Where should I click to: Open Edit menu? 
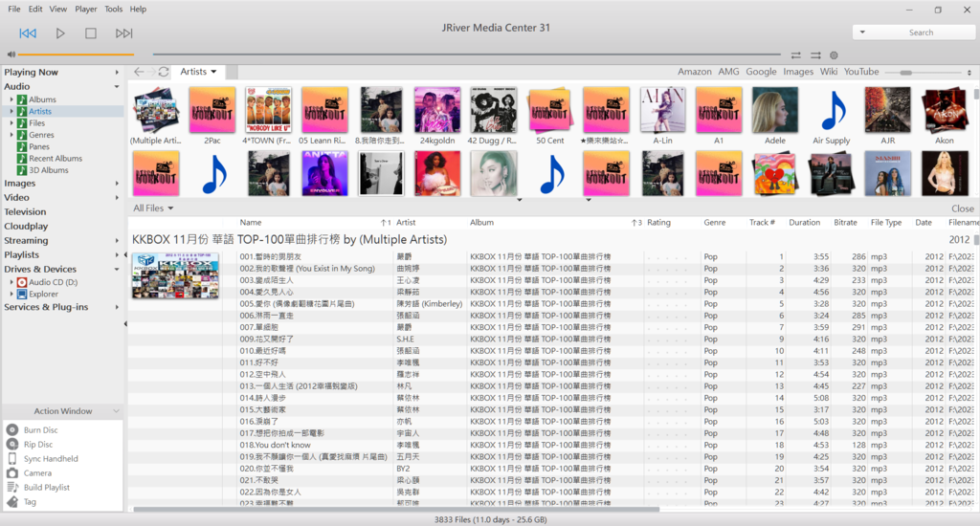(x=35, y=10)
